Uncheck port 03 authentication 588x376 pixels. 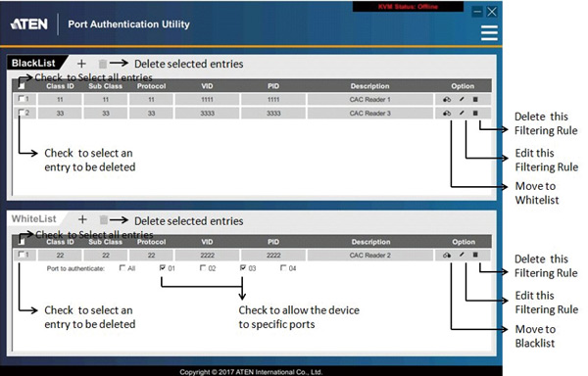coord(243,267)
